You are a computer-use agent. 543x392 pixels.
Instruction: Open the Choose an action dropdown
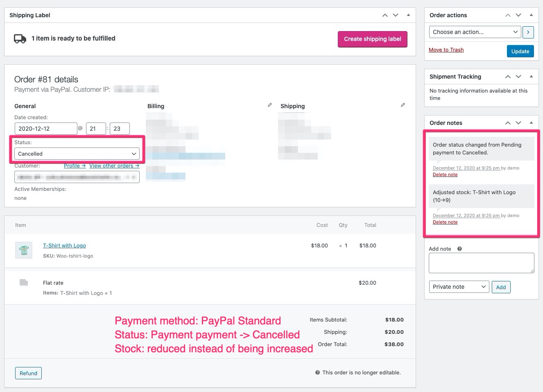click(474, 32)
